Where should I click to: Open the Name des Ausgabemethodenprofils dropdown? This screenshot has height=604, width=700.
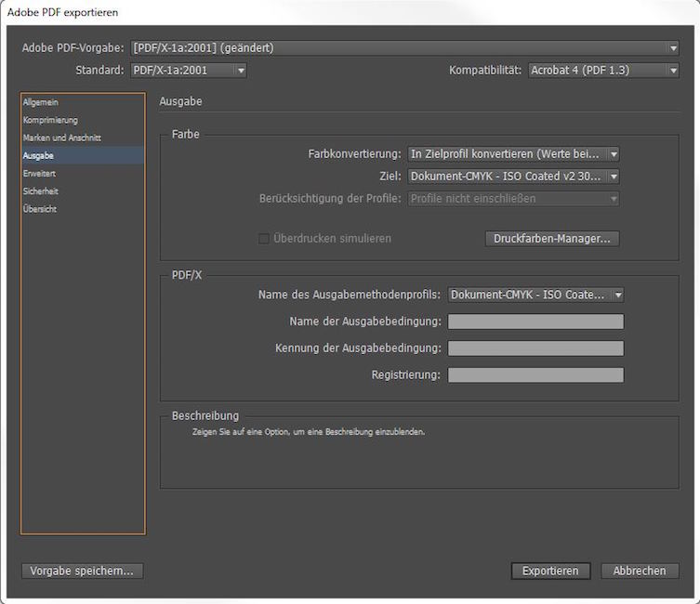click(x=535, y=295)
